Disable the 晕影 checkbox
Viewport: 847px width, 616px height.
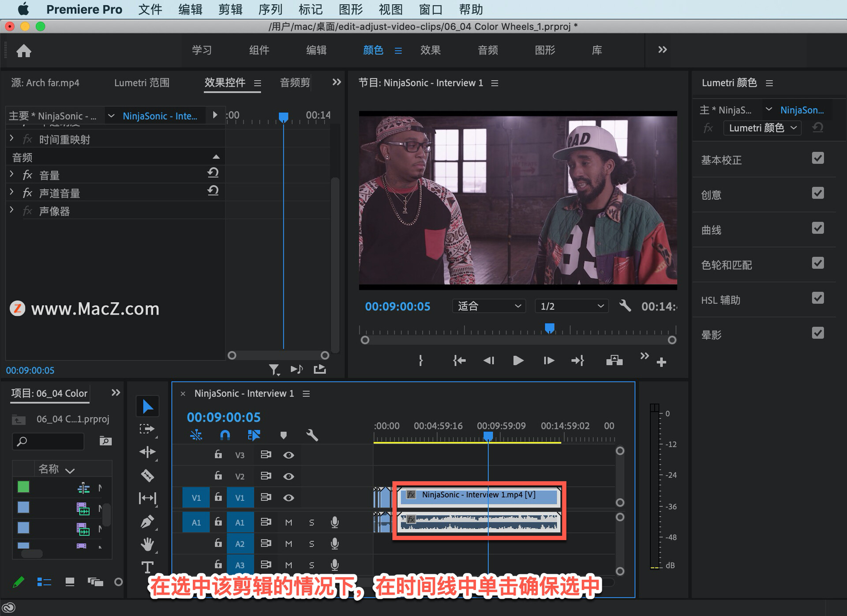coord(818,333)
